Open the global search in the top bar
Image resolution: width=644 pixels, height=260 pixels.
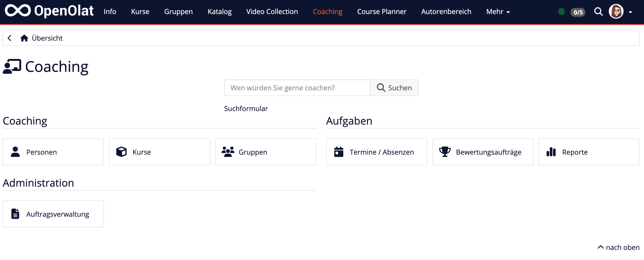click(598, 12)
